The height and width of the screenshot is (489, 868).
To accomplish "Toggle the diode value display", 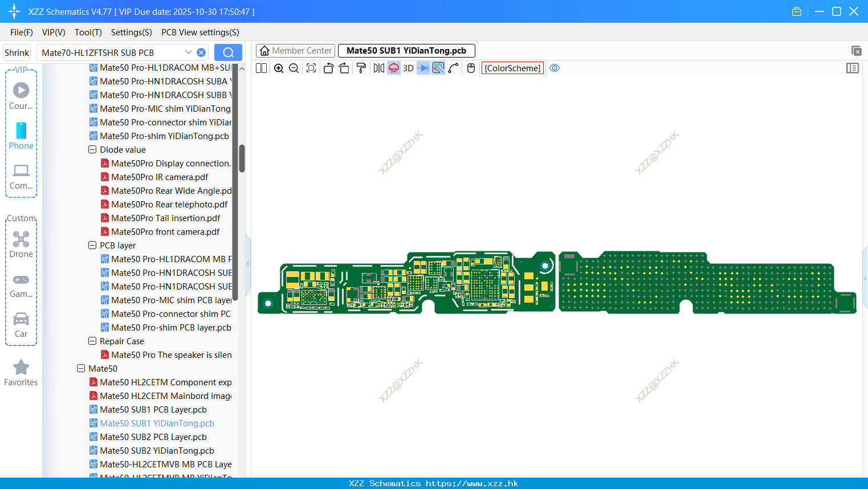I will pyautogui.click(x=423, y=68).
